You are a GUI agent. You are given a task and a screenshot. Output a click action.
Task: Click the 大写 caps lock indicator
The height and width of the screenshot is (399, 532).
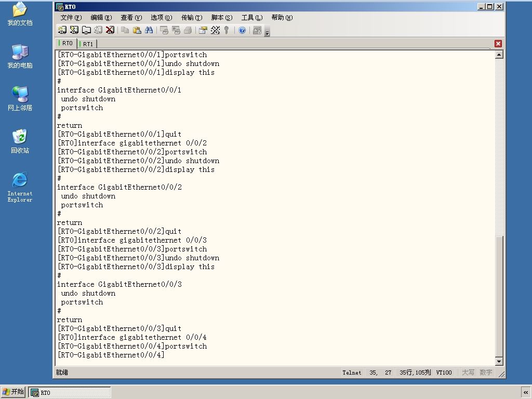[468, 373]
